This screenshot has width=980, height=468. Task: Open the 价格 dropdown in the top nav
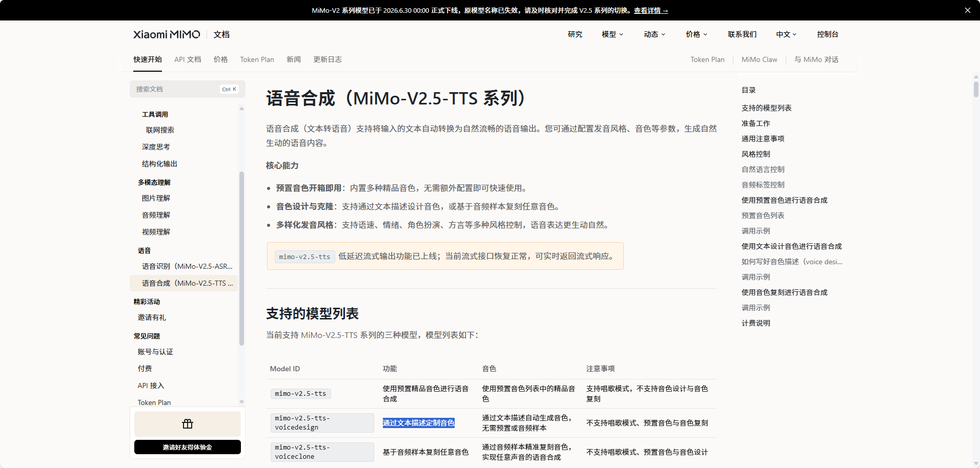(697, 34)
